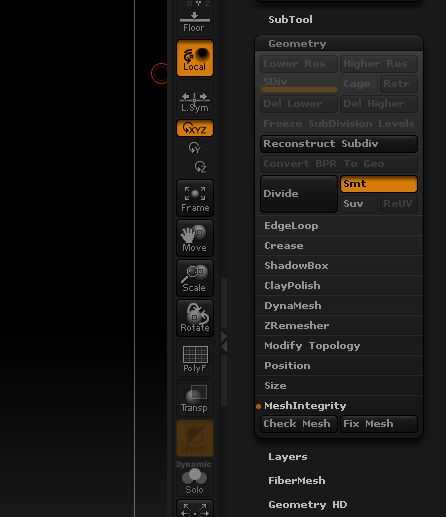The image size is (446, 517).
Task: Click the Check Mesh button
Action: [x=298, y=424]
